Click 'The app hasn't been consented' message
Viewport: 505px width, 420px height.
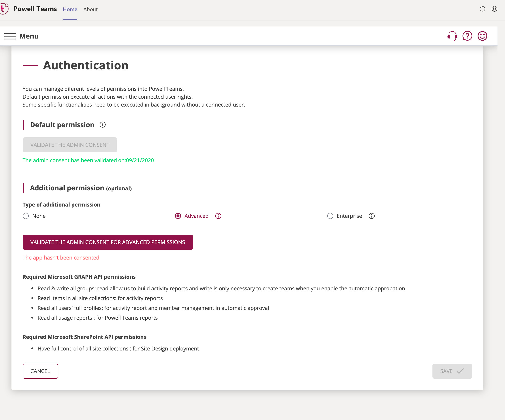point(61,258)
